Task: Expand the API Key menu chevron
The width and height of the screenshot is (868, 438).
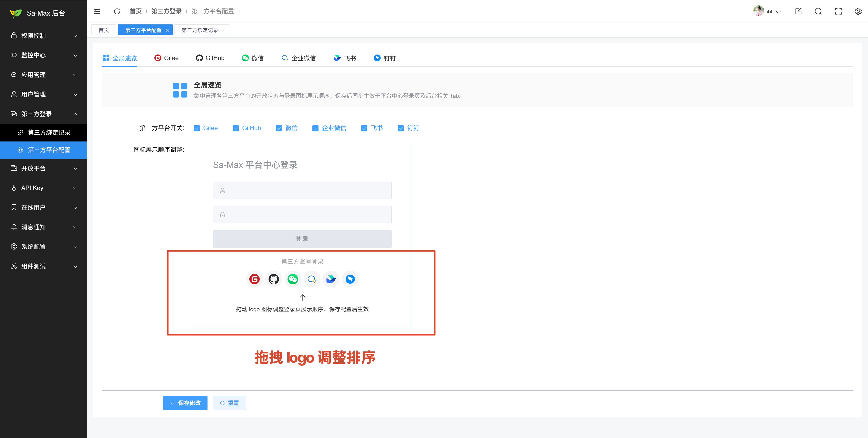Action: click(x=75, y=188)
